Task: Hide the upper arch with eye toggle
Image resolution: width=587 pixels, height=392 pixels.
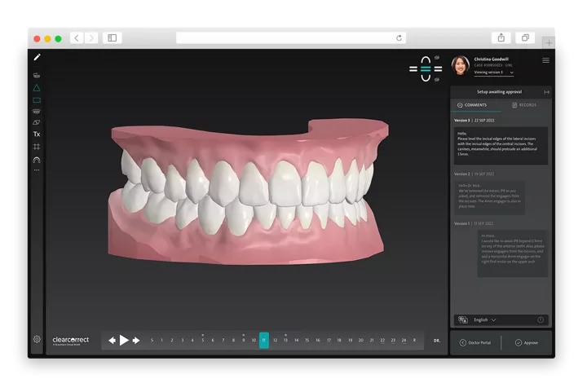Action: click(438, 58)
